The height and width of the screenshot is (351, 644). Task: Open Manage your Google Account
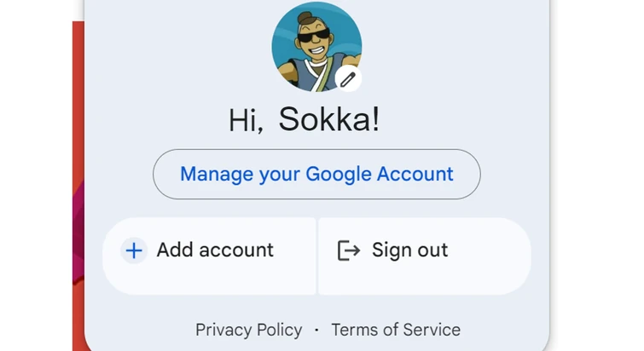click(316, 175)
